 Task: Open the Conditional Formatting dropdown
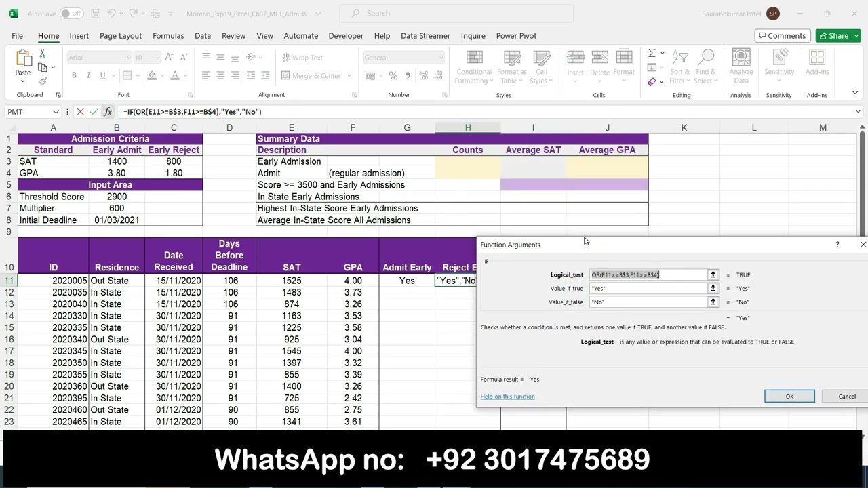tap(474, 66)
